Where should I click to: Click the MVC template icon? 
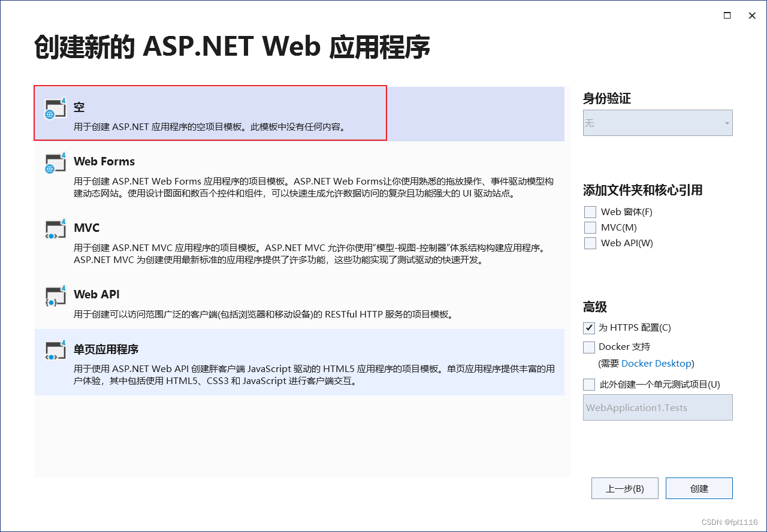coord(55,229)
